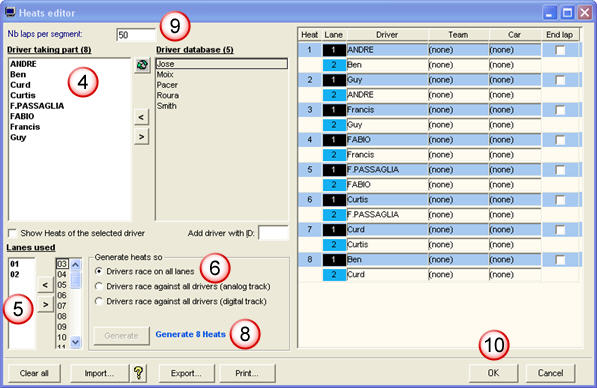The image size is (597, 388).
Task: Select Pacer in driver database list
Action: pyautogui.click(x=167, y=85)
